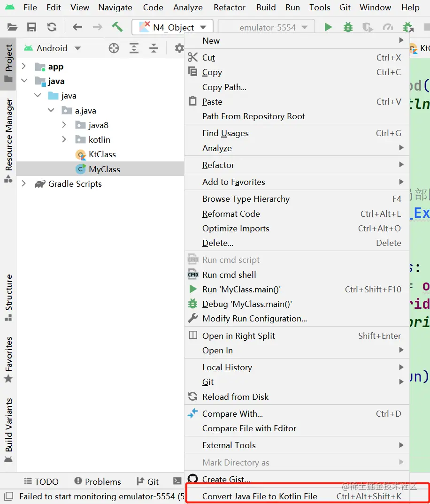This screenshot has height=504, width=430.
Task: Expand the app module node
Action: point(23,66)
